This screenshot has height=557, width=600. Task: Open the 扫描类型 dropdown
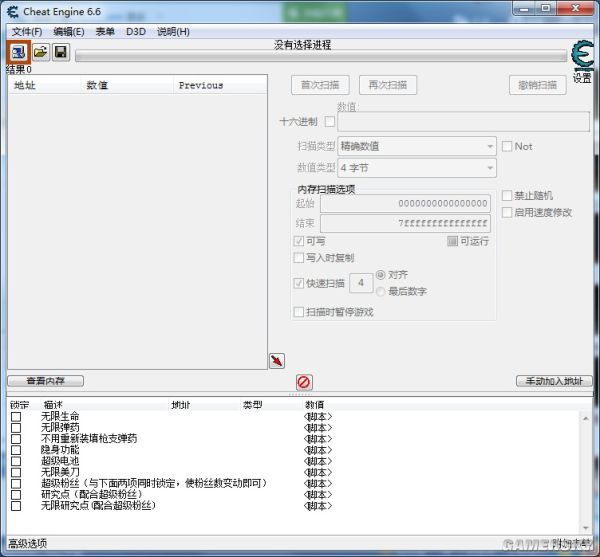417,146
